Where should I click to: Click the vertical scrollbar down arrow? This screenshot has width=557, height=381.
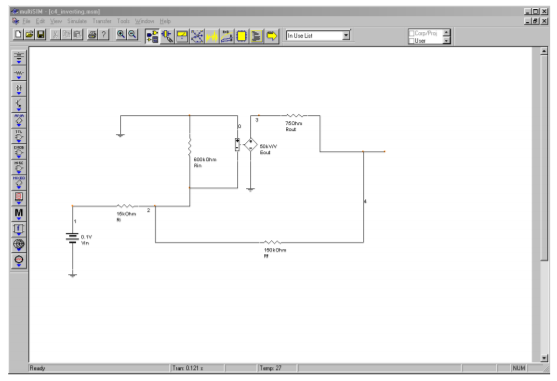(x=544, y=358)
